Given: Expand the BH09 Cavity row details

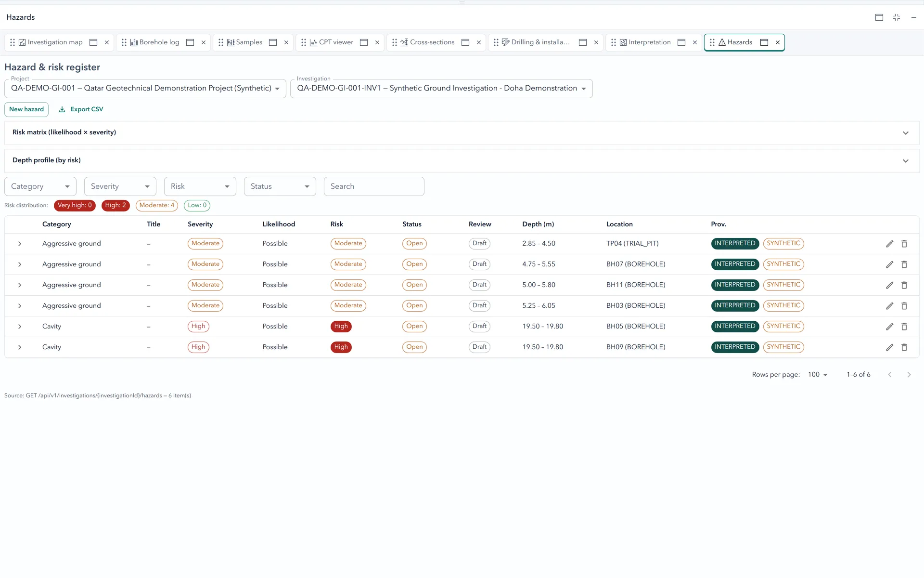Looking at the screenshot, I should click(x=20, y=347).
